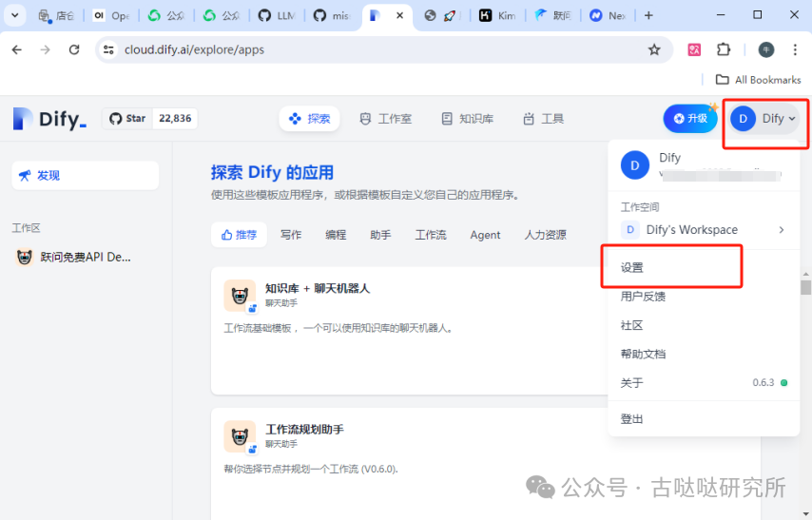Open 设置 in the account menu
The width and height of the screenshot is (812, 520).
pyautogui.click(x=704, y=268)
